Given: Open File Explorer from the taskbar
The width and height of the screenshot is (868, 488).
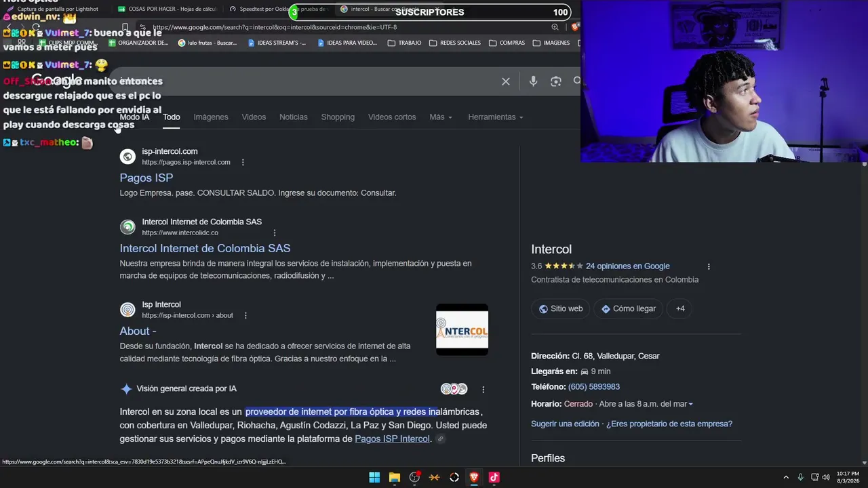Looking at the screenshot, I should click(395, 477).
